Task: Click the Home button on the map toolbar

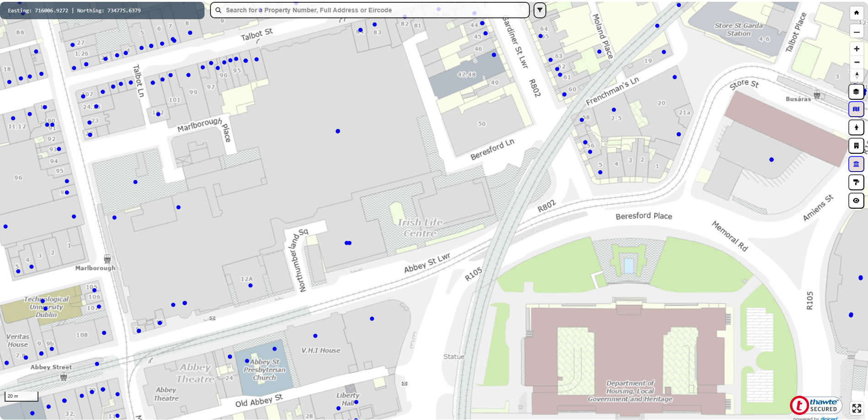Action: [x=856, y=13]
